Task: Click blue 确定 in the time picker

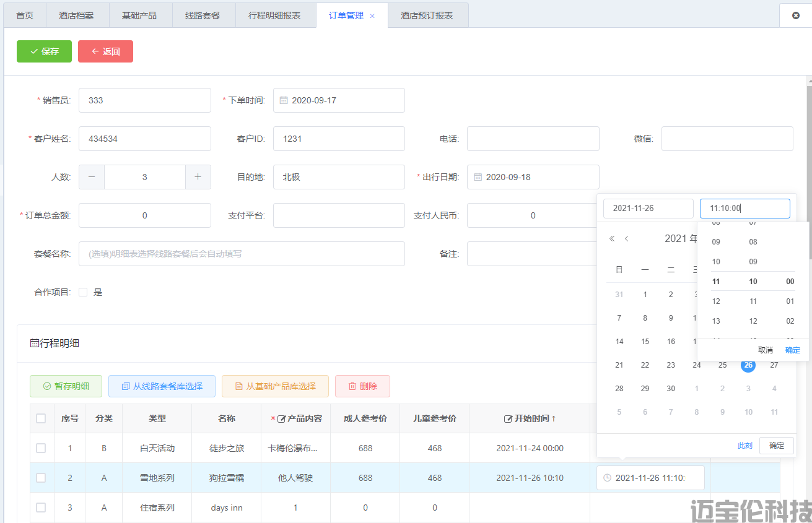Action: click(793, 350)
